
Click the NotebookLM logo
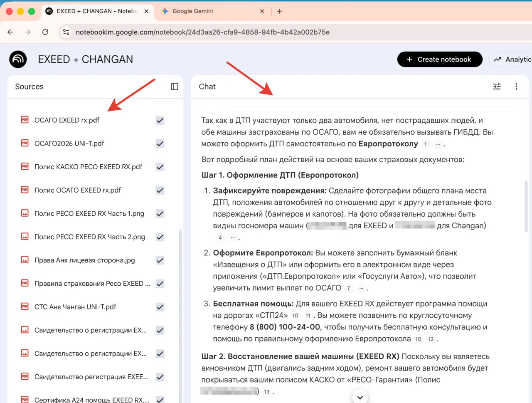coord(18,59)
